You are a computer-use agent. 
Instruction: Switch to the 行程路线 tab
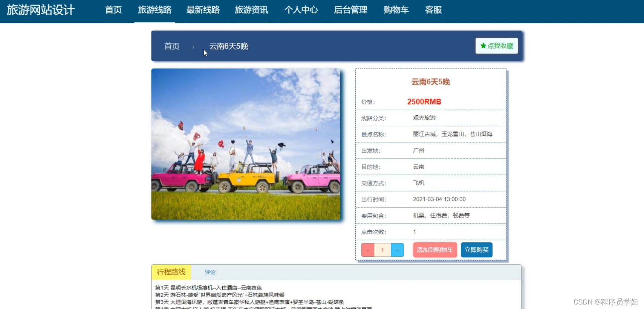[171, 272]
